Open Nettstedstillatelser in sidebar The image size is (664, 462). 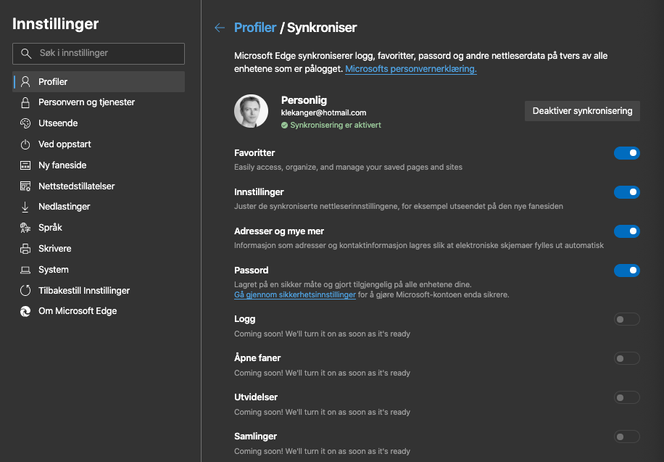click(x=98, y=186)
